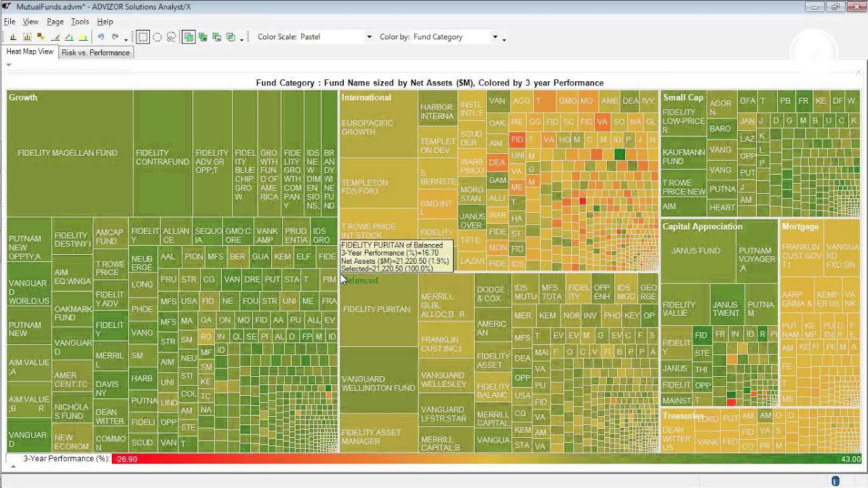Select the FIDELITY ASSET MANAGER cell
This screenshot has height=488, width=868.
(378, 432)
